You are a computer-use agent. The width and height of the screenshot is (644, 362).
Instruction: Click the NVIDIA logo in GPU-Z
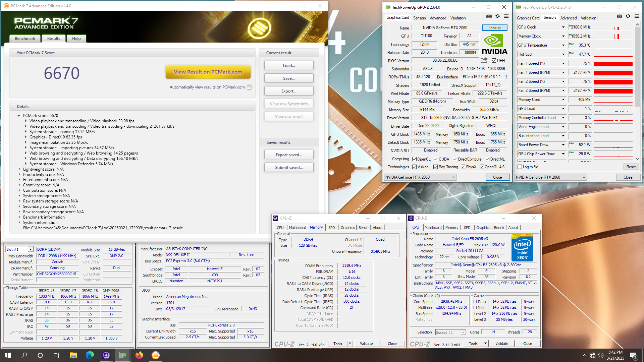[494, 44]
